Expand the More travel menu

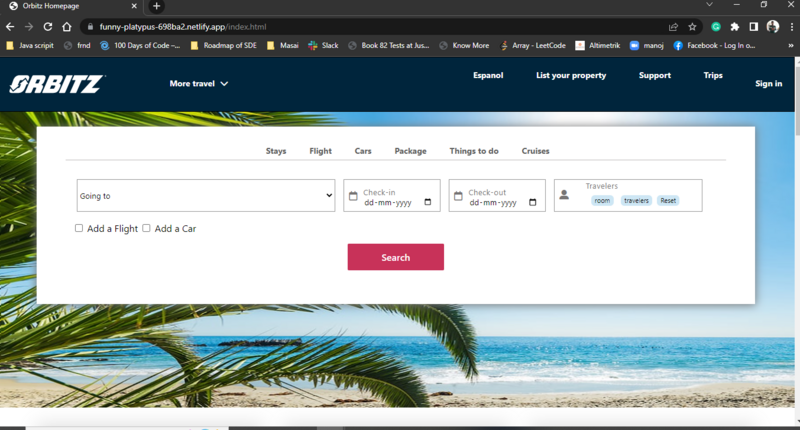pos(199,84)
